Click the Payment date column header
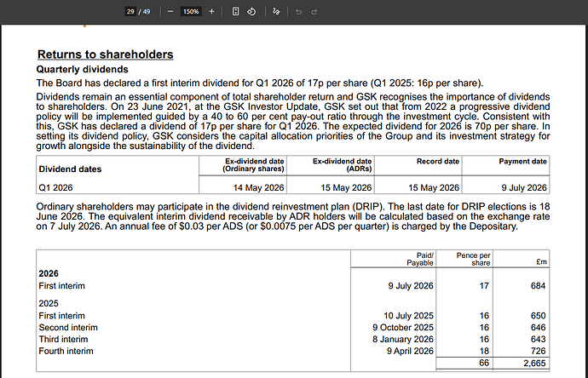 pyautogui.click(x=522, y=162)
